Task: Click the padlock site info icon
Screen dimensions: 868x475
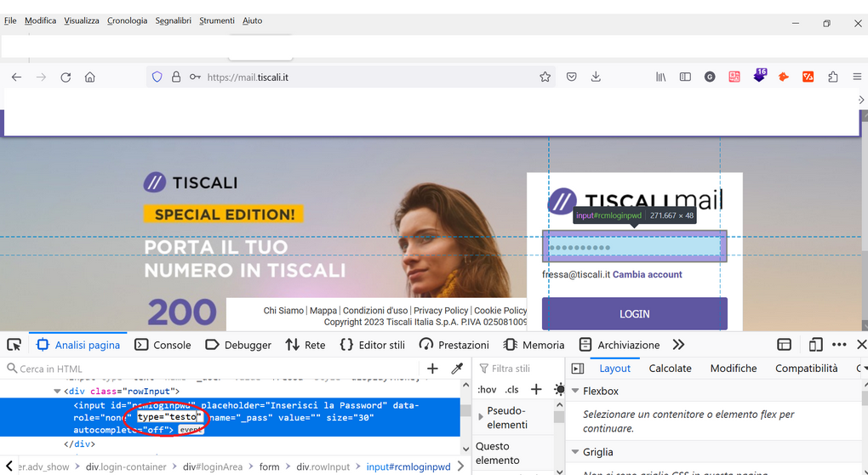Action: pyautogui.click(x=176, y=77)
